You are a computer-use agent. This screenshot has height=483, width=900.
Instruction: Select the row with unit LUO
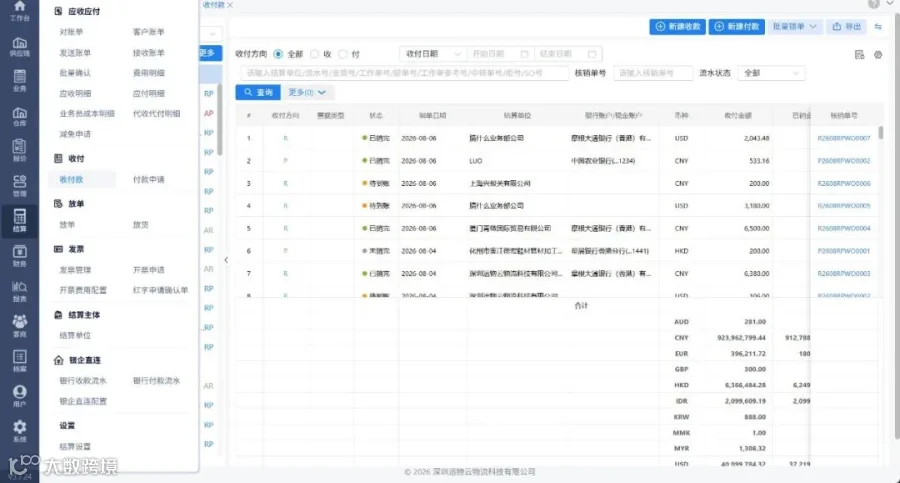pos(557,161)
